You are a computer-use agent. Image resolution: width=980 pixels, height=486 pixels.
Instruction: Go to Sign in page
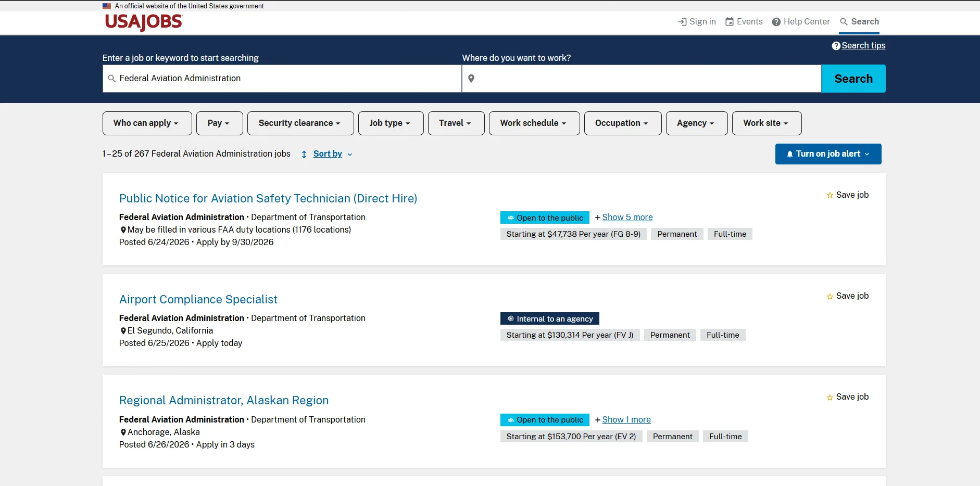(697, 22)
